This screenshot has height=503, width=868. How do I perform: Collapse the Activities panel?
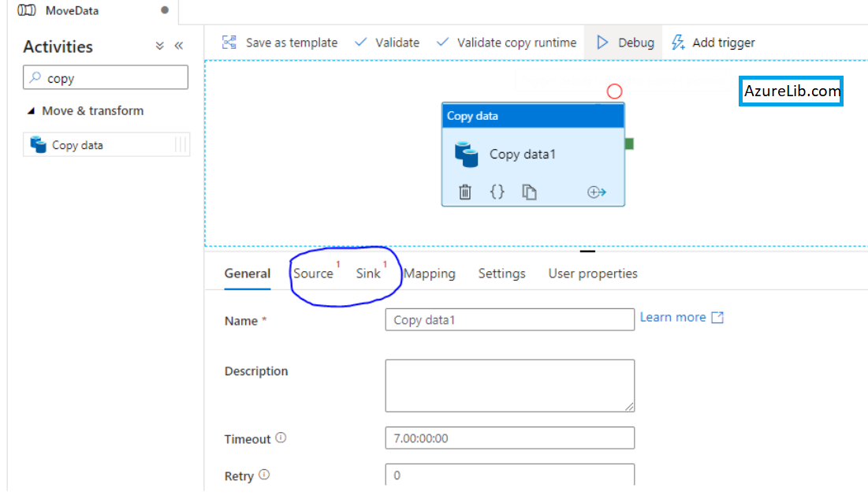click(x=179, y=46)
